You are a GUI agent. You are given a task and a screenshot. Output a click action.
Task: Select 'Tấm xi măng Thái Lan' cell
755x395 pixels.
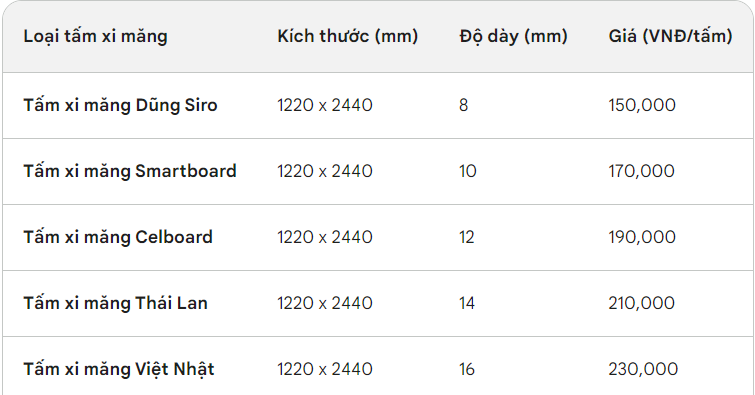coord(116,303)
